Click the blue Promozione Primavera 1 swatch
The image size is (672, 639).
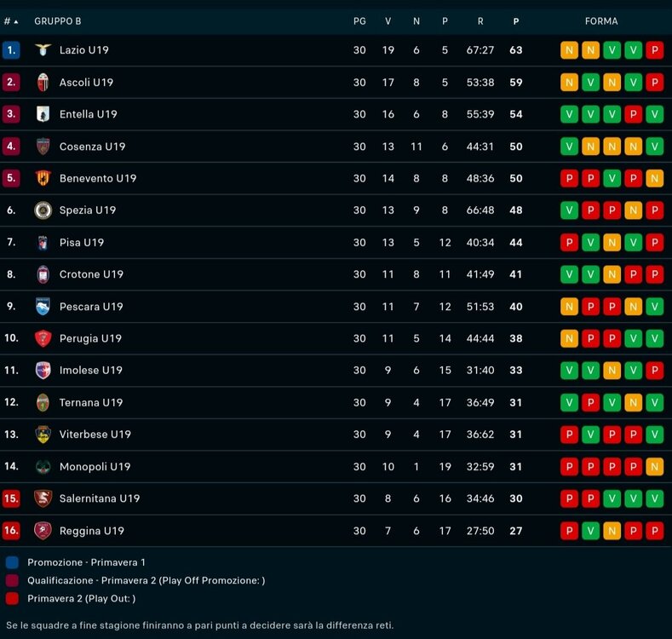12,562
